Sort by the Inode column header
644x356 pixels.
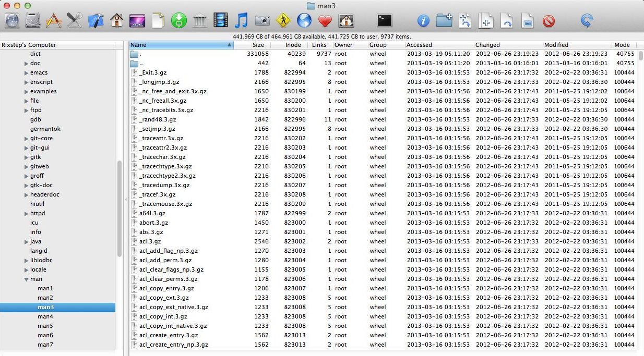pyautogui.click(x=289, y=45)
